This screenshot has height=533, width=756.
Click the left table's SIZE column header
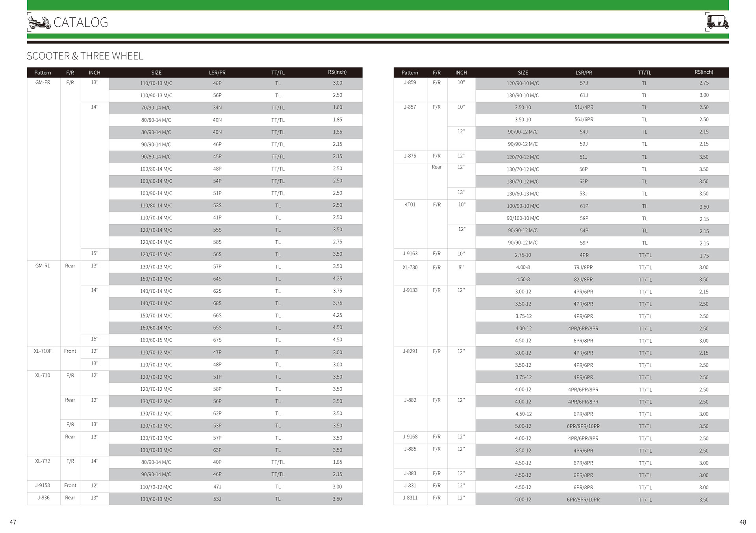click(156, 73)
